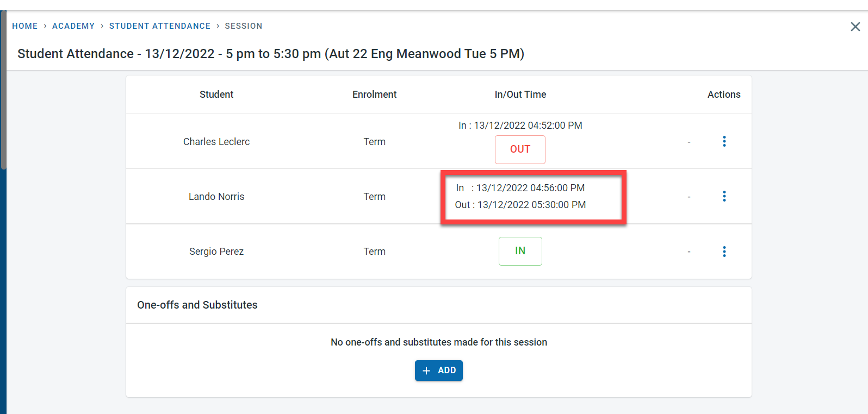868x414 pixels.
Task: Click the Actions column header
Action: click(723, 95)
